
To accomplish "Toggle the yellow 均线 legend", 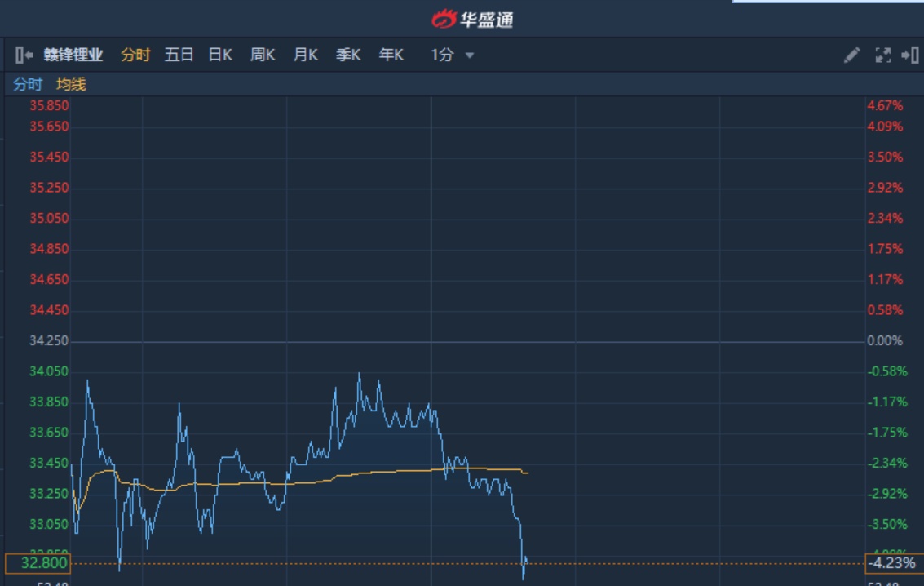I will click(71, 84).
